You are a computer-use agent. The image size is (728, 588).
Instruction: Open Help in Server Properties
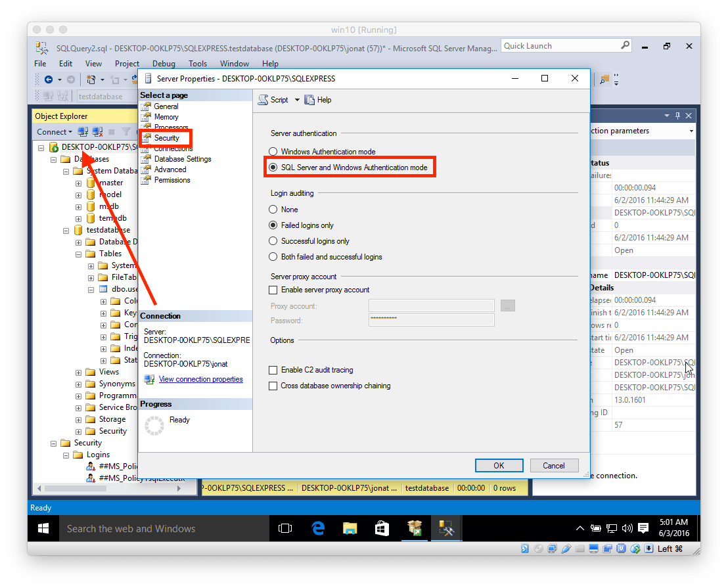tap(318, 100)
